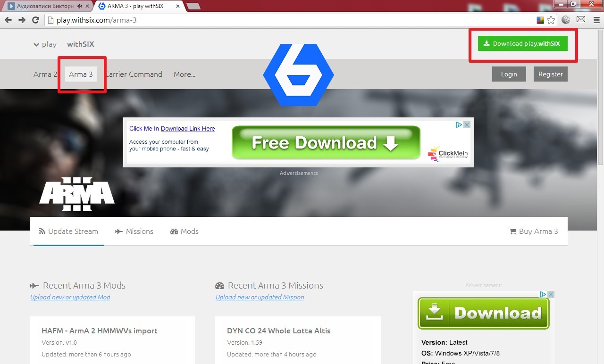Screen dimensions: 604x364
Task: Open the DYN CO 24 Whole Lotta Altis mission
Action: tap(279, 331)
